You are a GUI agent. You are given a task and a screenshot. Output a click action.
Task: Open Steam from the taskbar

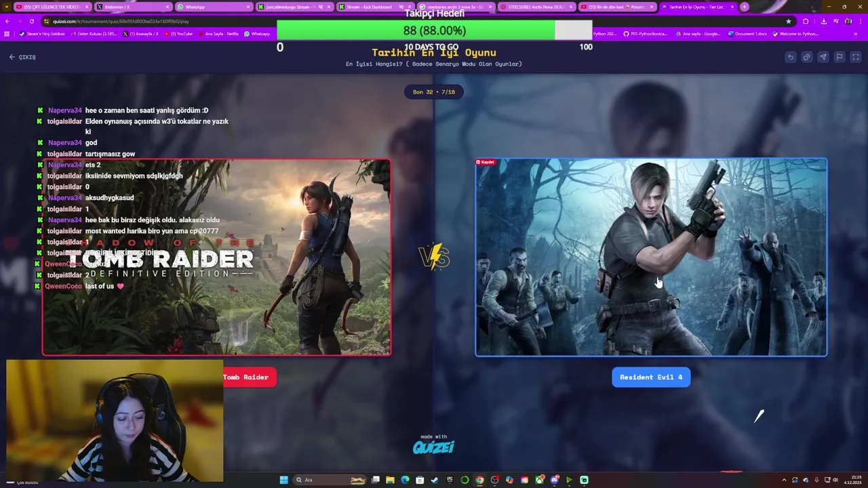coord(435,480)
